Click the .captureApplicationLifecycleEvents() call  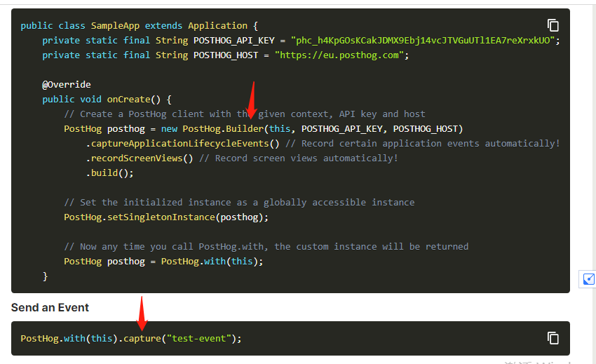pyautogui.click(x=183, y=143)
